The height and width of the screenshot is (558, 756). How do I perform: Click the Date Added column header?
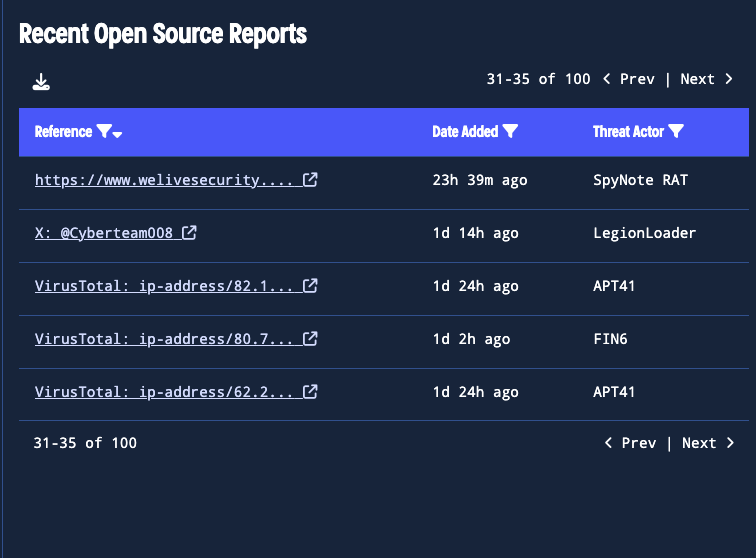pyautogui.click(x=465, y=132)
